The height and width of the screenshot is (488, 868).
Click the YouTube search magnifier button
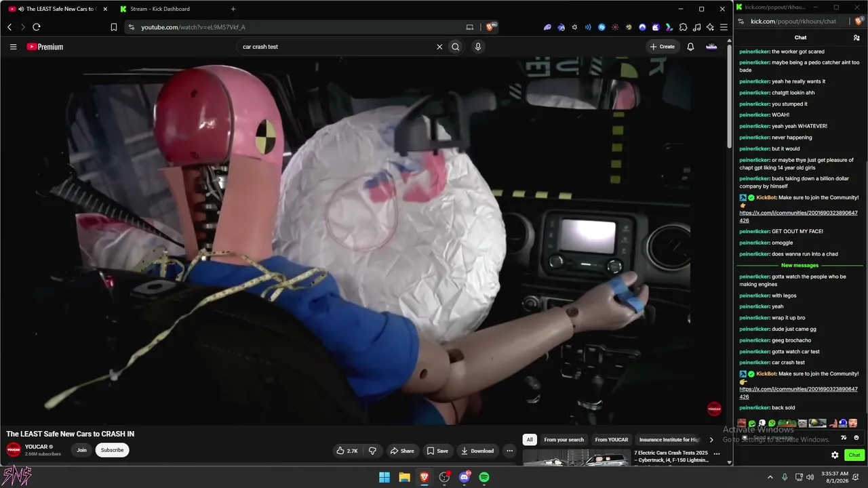456,47
